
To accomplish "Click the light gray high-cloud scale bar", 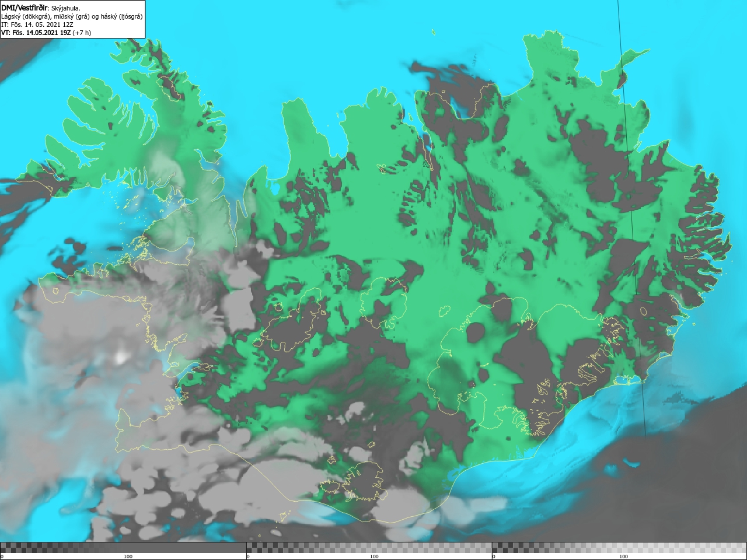I will coord(619,547).
